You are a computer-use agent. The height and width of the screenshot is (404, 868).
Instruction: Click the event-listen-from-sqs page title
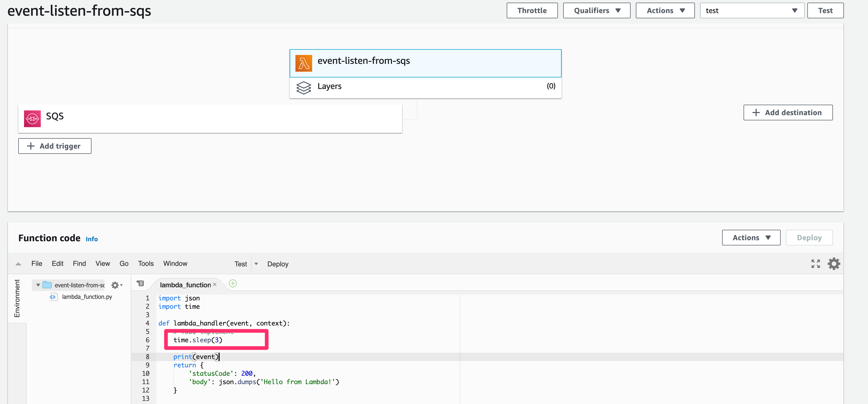click(79, 11)
